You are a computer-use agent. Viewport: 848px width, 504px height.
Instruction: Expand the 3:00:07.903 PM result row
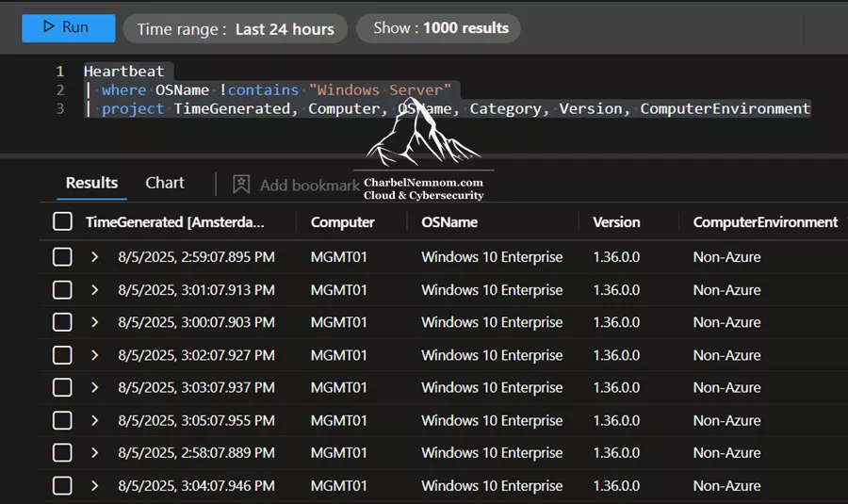pyautogui.click(x=94, y=322)
